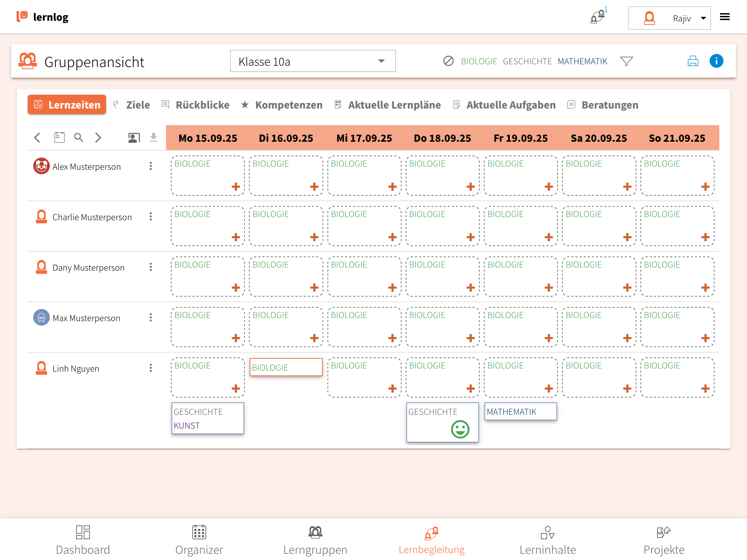Image resolution: width=747 pixels, height=560 pixels.
Task: Open Organizer in bottom navigation
Action: pyautogui.click(x=199, y=540)
